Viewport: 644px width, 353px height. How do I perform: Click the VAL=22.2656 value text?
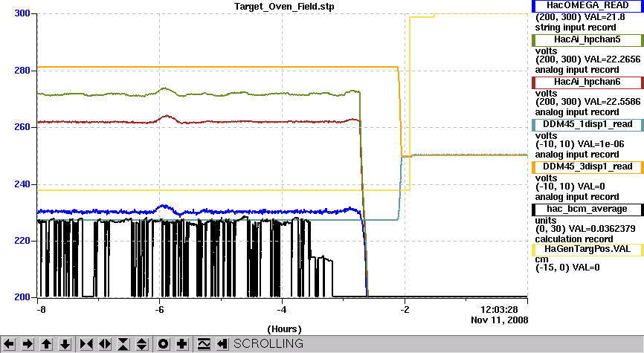click(611, 59)
